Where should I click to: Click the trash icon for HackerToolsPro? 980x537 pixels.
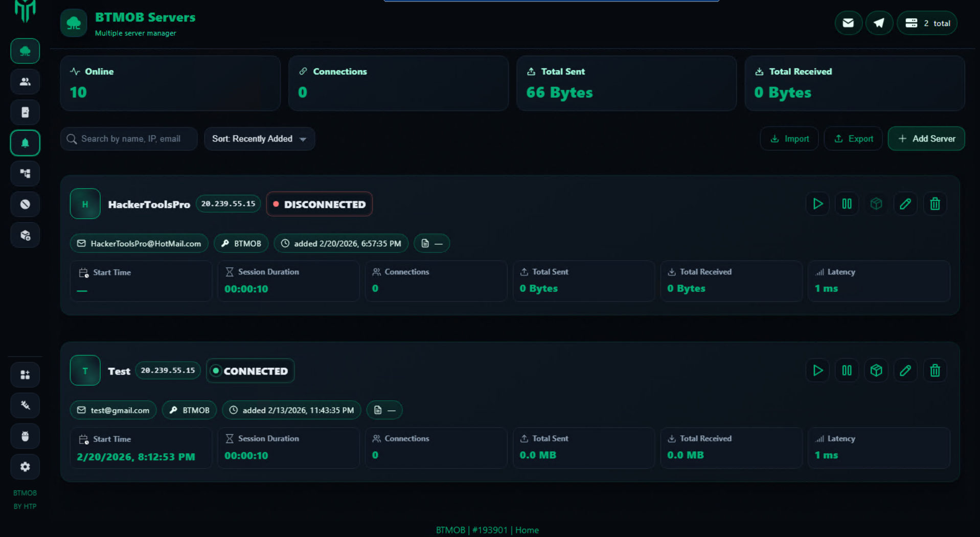coord(935,204)
